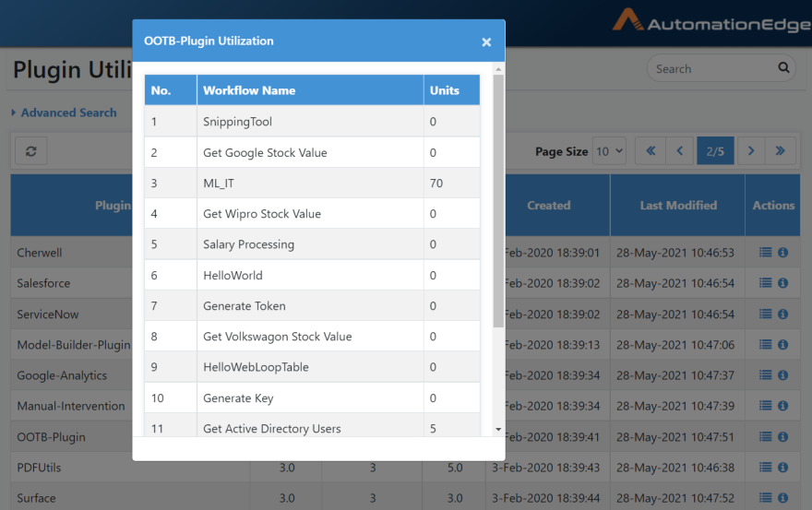Go to next page arrow
This screenshot has width=812, height=510.
click(751, 150)
